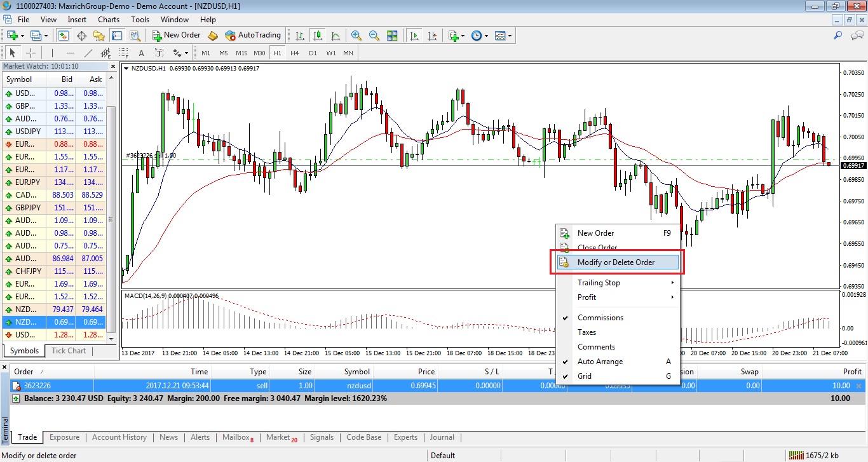
Task: Open the Charts menu
Action: point(109,20)
